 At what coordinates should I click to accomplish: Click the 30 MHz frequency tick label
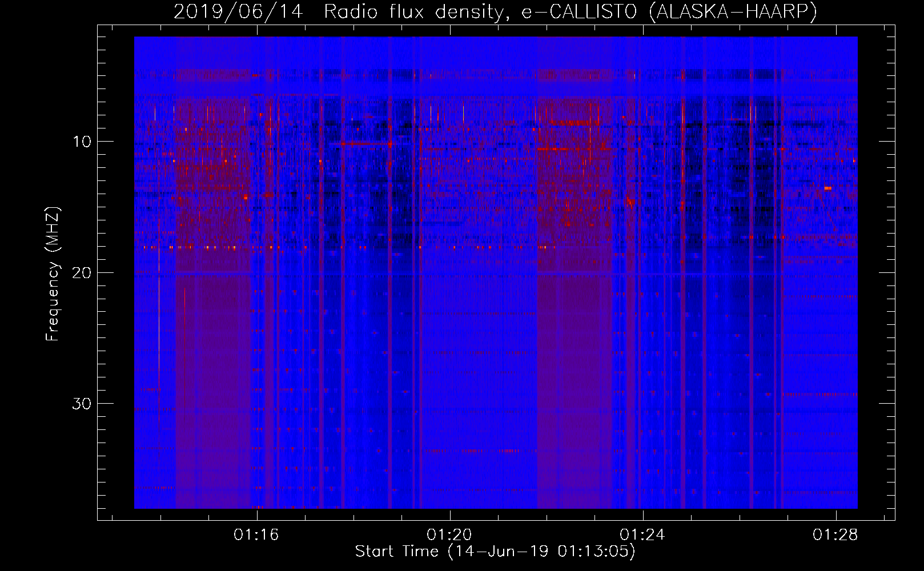(x=82, y=404)
